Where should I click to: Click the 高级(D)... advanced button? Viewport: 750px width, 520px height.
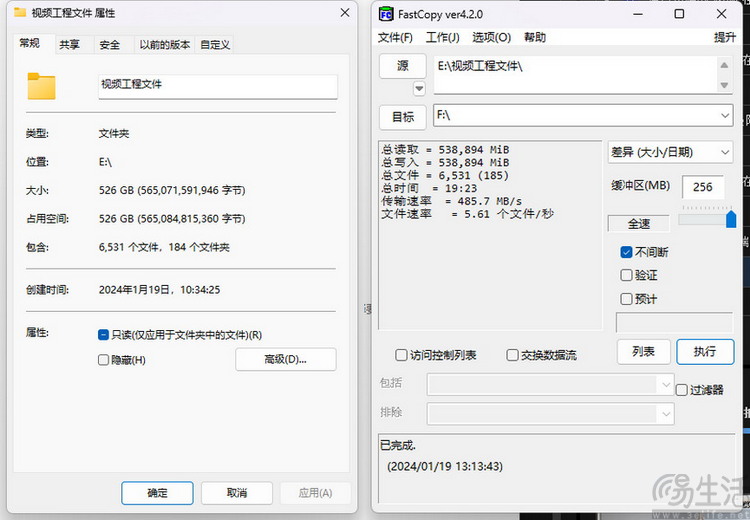coord(286,359)
